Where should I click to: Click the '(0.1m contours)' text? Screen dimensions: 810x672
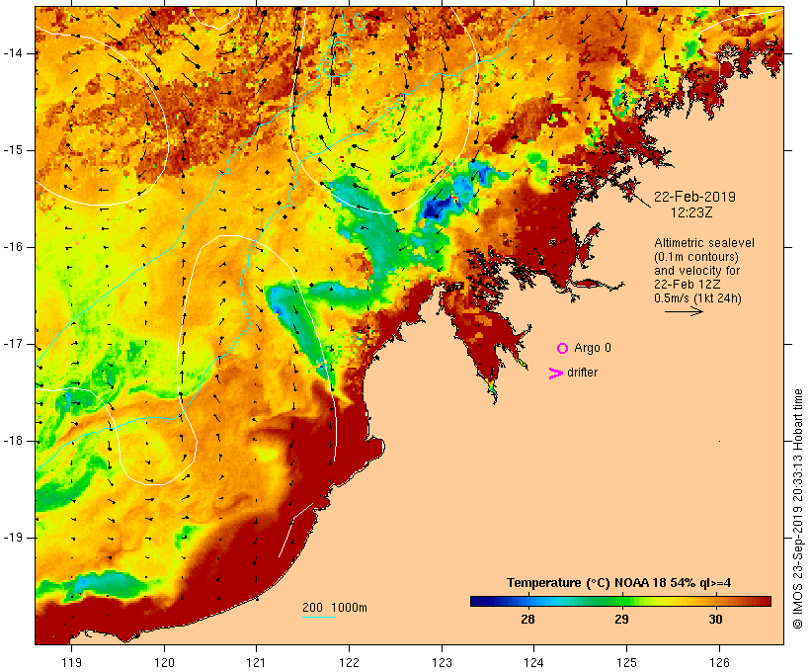pyautogui.click(x=695, y=257)
